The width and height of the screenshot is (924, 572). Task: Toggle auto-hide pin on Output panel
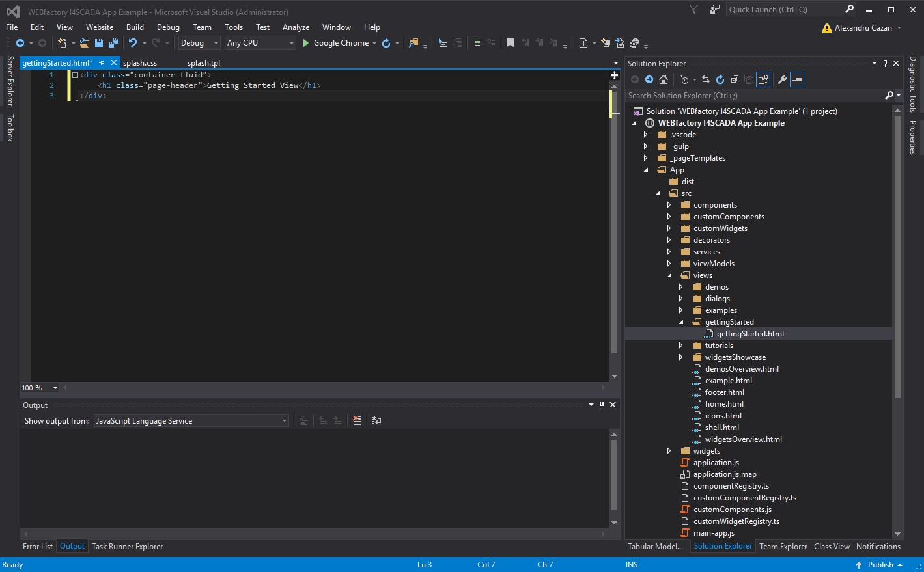tap(602, 405)
